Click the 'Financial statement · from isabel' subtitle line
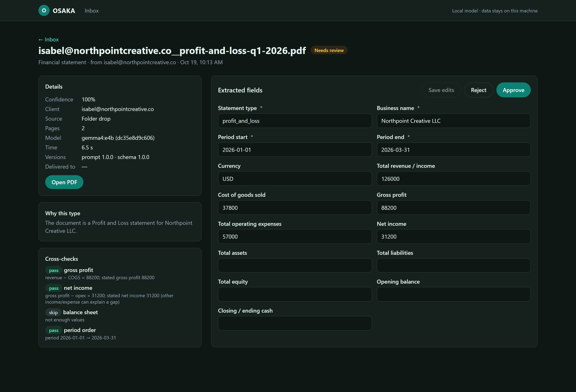The width and height of the screenshot is (576, 392). pyautogui.click(x=130, y=62)
